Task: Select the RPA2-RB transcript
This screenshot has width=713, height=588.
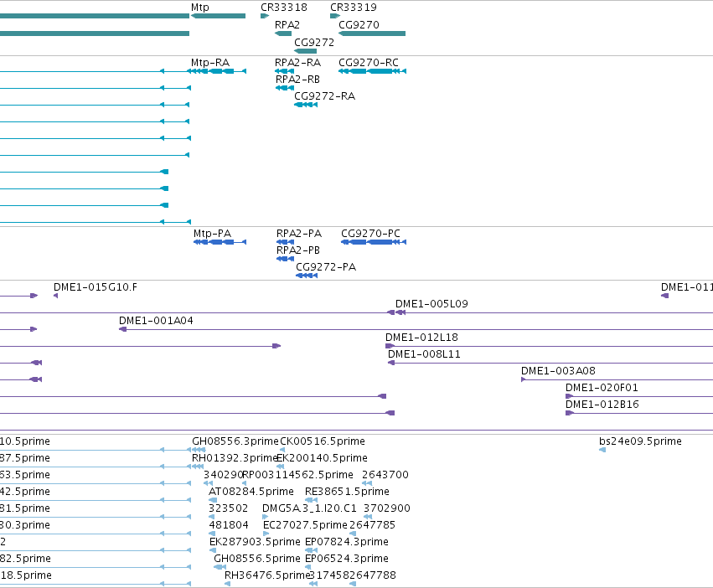Action: click(x=285, y=88)
